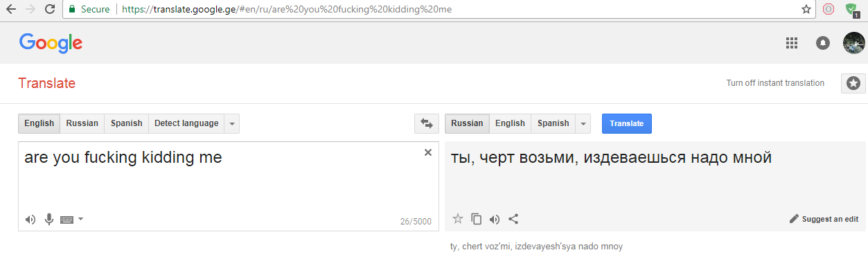Choose Detect language option
This screenshot has height=275, width=868.
pyautogui.click(x=186, y=123)
